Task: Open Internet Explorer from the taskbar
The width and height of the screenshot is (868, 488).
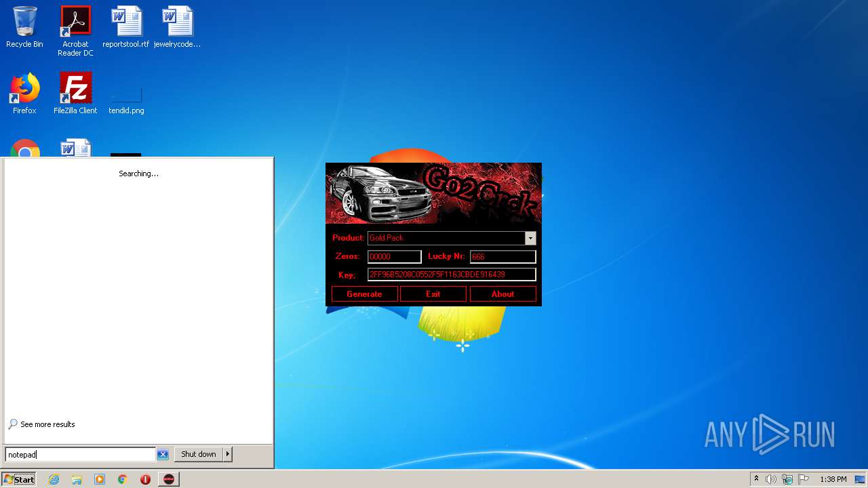Action: (54, 479)
